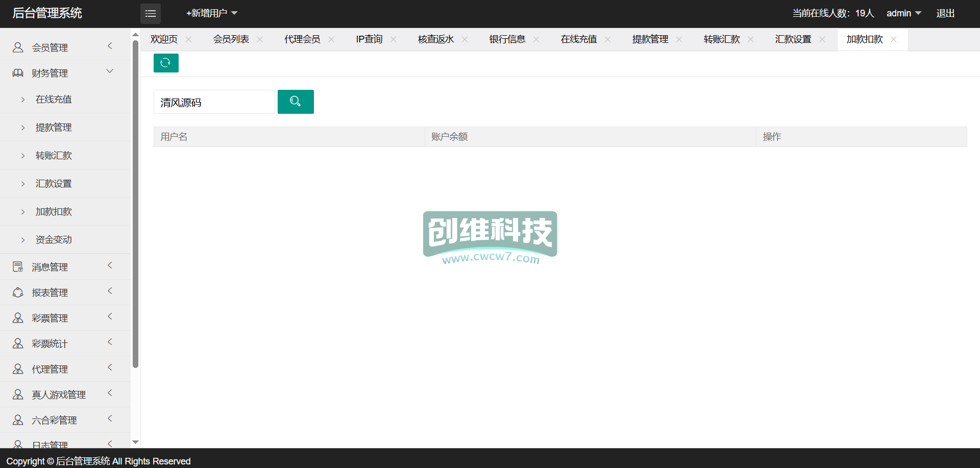Toggle sidebar with the hamburger menu icon

pyautogui.click(x=151, y=14)
